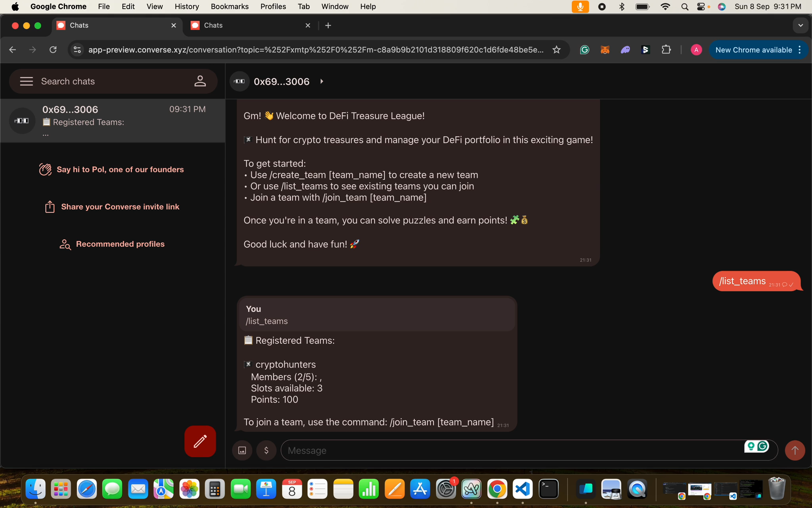Click Share your Converse invite link
The image size is (812, 508).
pyautogui.click(x=111, y=207)
